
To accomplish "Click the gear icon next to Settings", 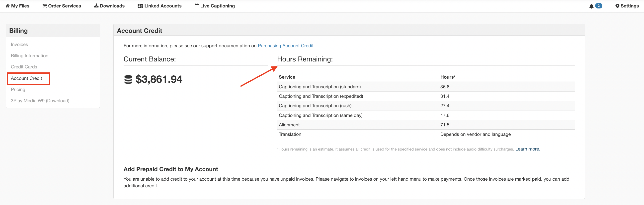I will [x=617, y=6].
